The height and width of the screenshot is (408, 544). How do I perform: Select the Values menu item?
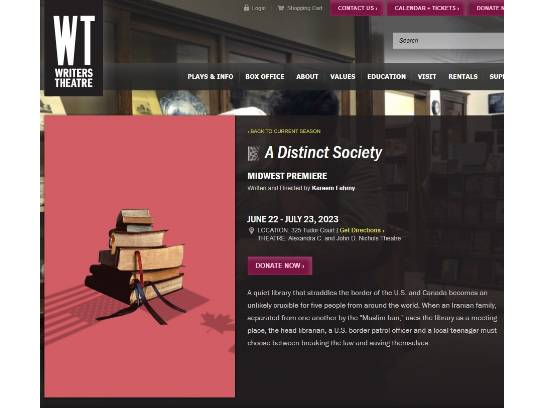pos(342,77)
